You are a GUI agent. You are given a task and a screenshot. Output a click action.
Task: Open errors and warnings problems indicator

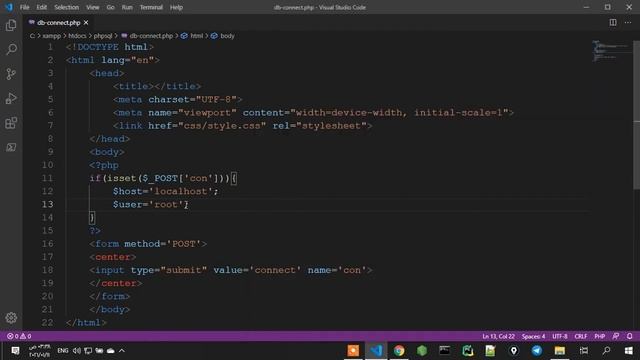tap(19, 336)
